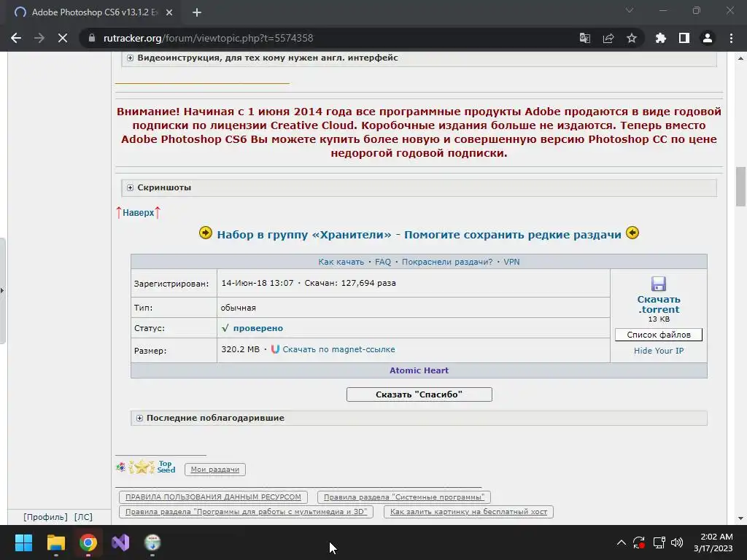Click the left edge side panel handle
Viewport: 747px width, 560px height.
point(2,290)
